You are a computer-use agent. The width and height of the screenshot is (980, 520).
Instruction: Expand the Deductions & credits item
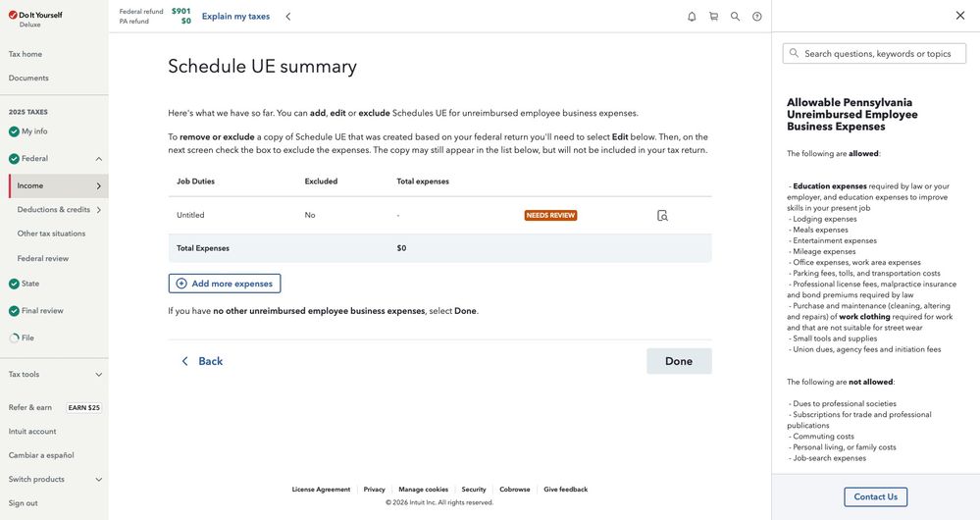click(x=98, y=210)
